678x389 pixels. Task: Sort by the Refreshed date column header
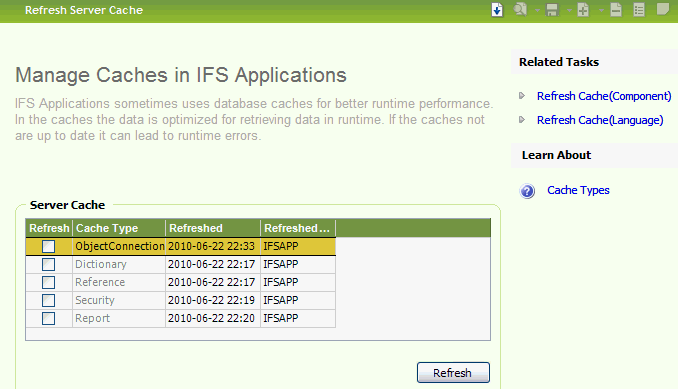point(213,228)
